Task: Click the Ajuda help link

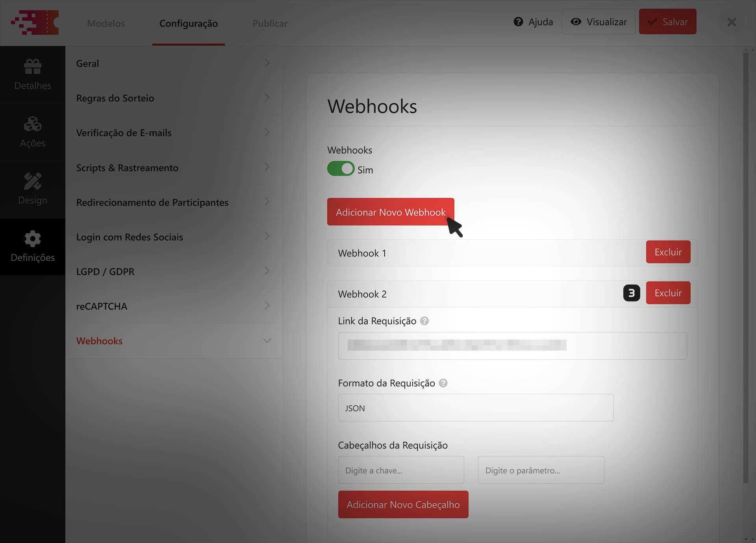Action: tap(533, 22)
